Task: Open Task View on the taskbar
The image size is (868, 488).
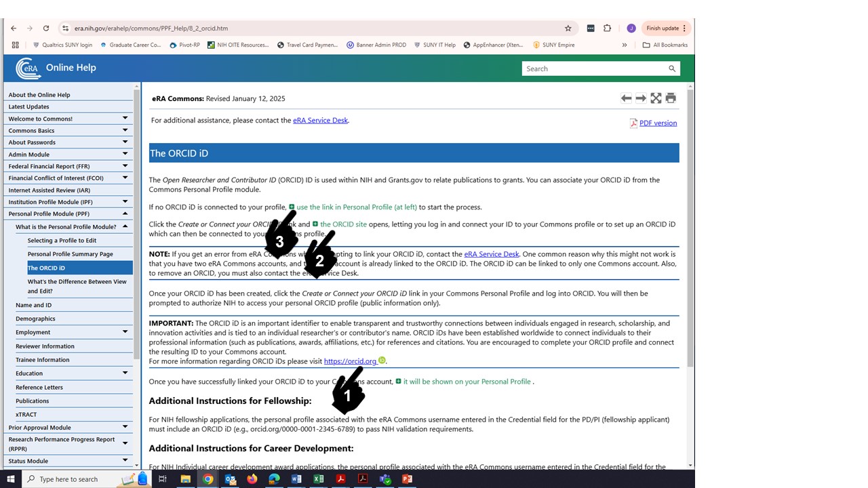Action: click(163, 479)
